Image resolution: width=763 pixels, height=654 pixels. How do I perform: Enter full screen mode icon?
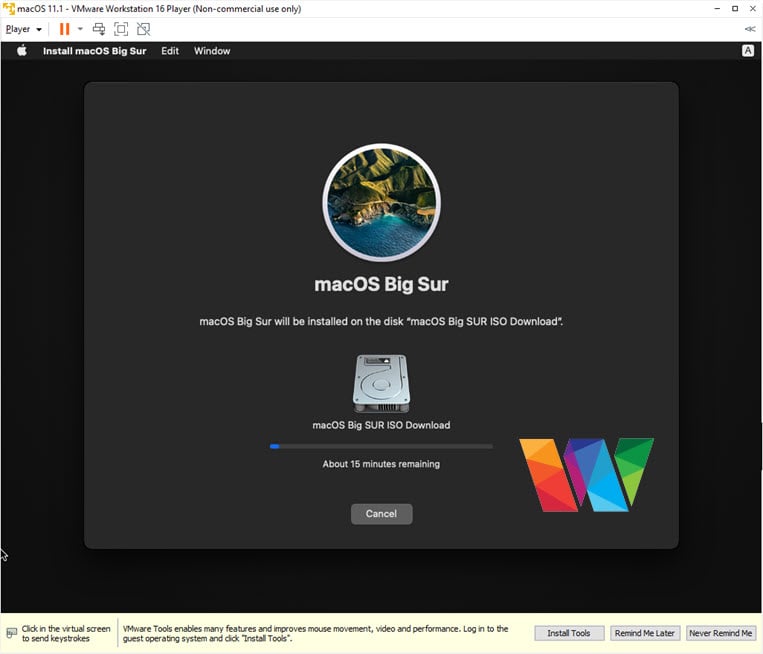pyautogui.click(x=121, y=29)
